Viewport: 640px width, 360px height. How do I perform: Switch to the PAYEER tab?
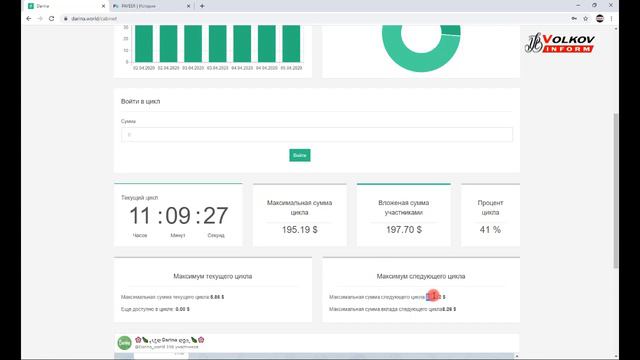[x=151, y=6]
